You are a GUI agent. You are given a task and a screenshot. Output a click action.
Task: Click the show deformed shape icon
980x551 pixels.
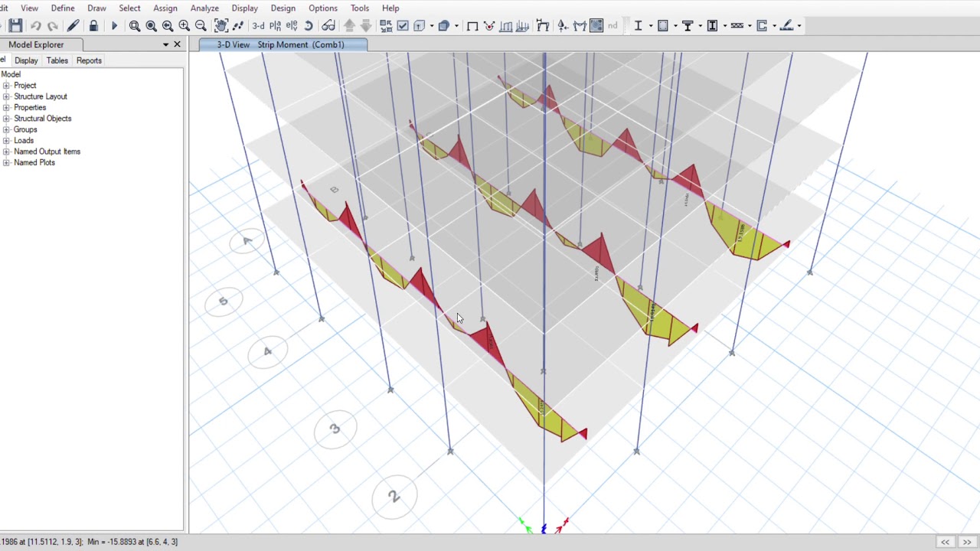tap(489, 25)
